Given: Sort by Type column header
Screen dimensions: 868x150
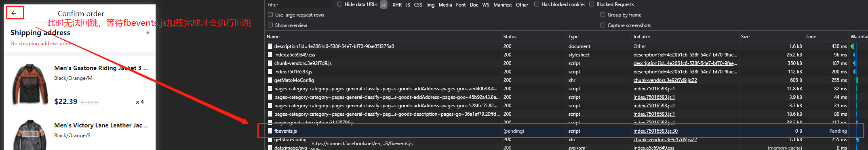Looking at the screenshot, I should [x=599, y=36].
